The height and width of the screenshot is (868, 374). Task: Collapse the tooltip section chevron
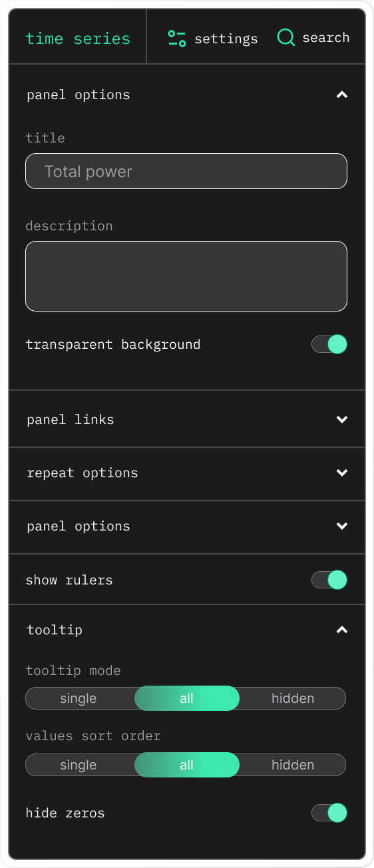[342, 630]
